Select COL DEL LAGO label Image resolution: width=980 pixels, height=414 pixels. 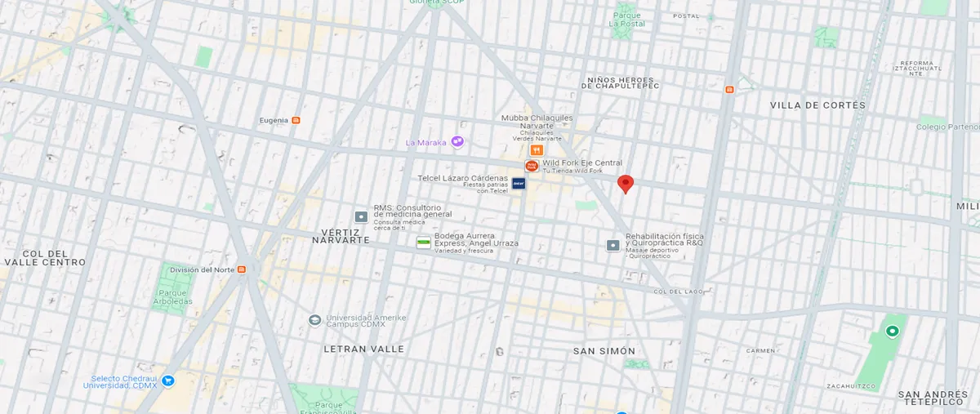tap(679, 292)
